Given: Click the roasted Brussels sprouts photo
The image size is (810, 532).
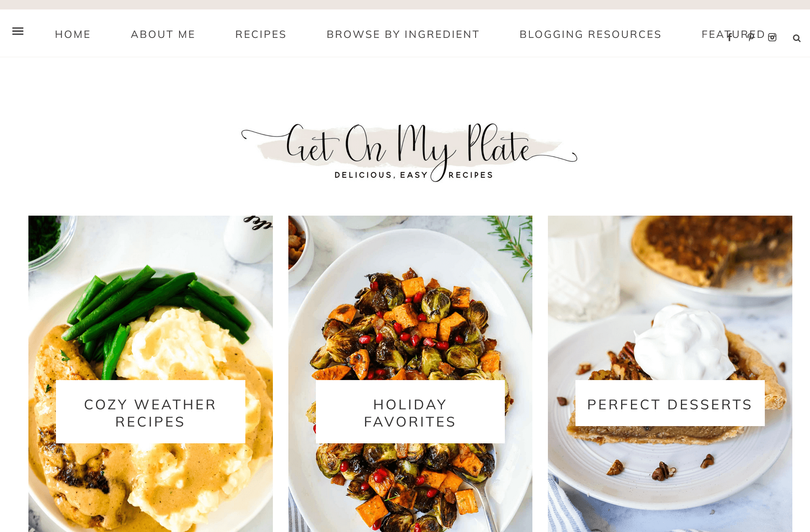Looking at the screenshot, I should 410,301.
